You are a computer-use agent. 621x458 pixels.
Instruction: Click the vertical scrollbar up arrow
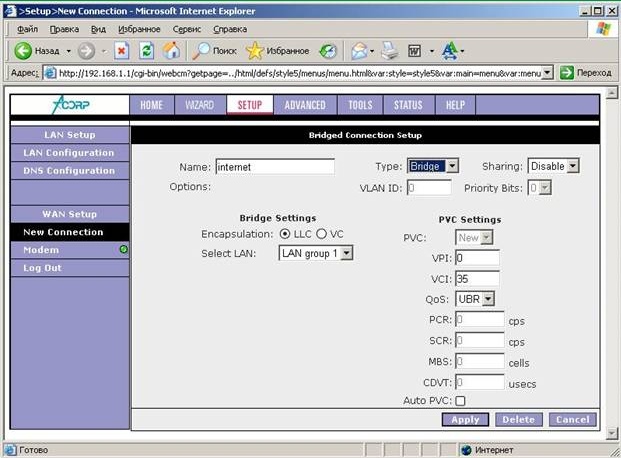611,93
